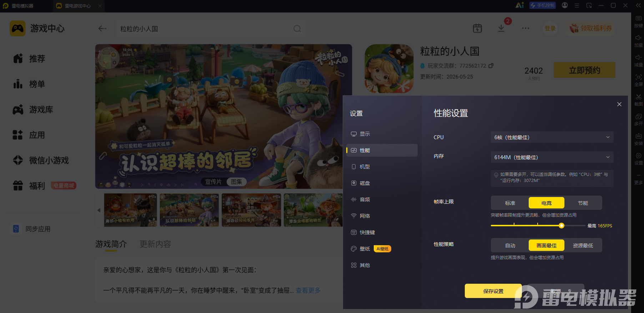644x313 pixels.
Task: Close the settings dialog with the X
Action: point(619,104)
